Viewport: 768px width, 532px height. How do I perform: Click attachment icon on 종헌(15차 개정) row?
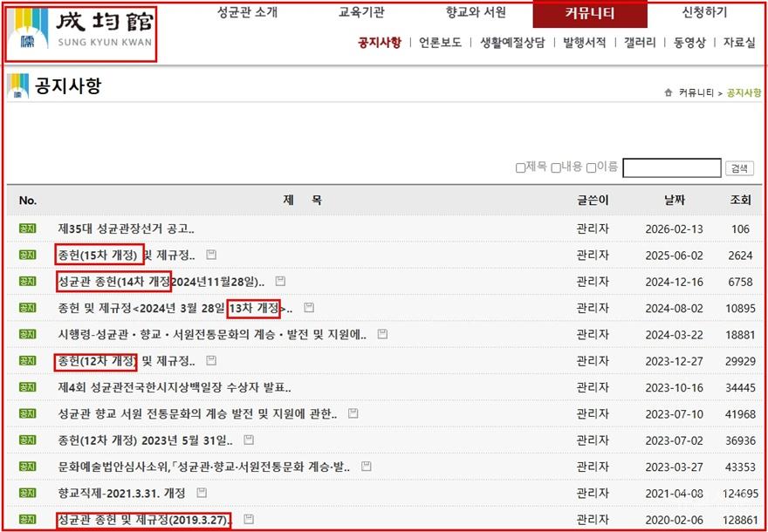tap(211, 255)
